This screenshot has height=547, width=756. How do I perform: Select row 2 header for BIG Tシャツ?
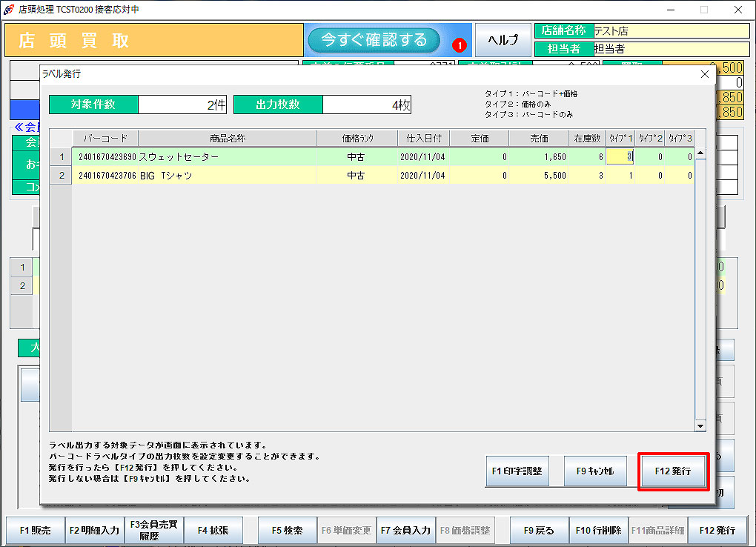61,176
